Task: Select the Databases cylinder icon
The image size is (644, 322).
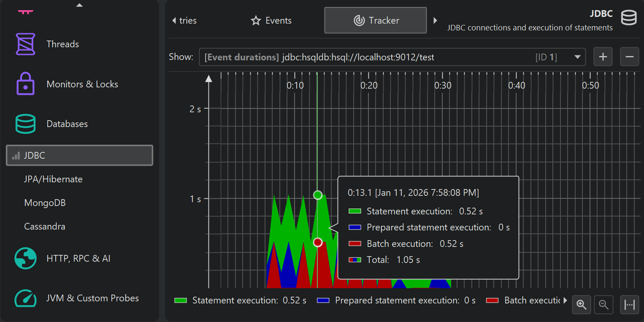Action: click(25, 124)
